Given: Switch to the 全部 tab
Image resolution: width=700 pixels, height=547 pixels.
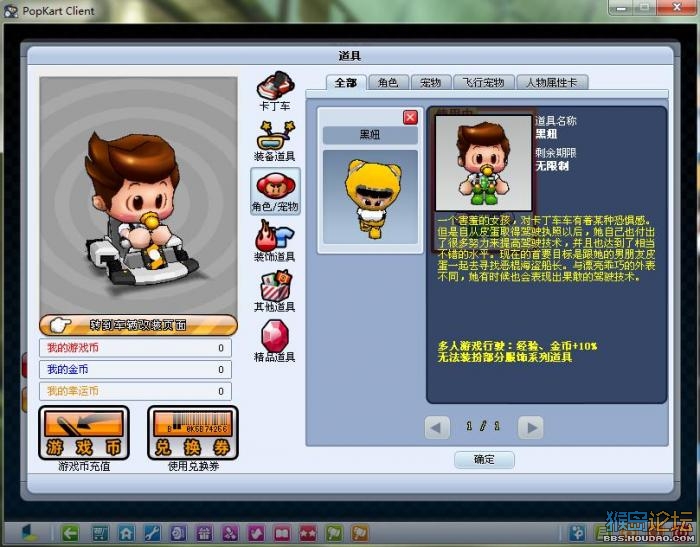Looking at the screenshot, I should click(346, 83).
